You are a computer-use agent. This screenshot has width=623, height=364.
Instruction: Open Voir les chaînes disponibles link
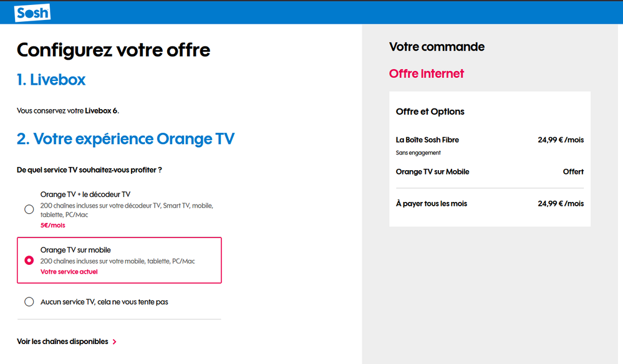62,342
